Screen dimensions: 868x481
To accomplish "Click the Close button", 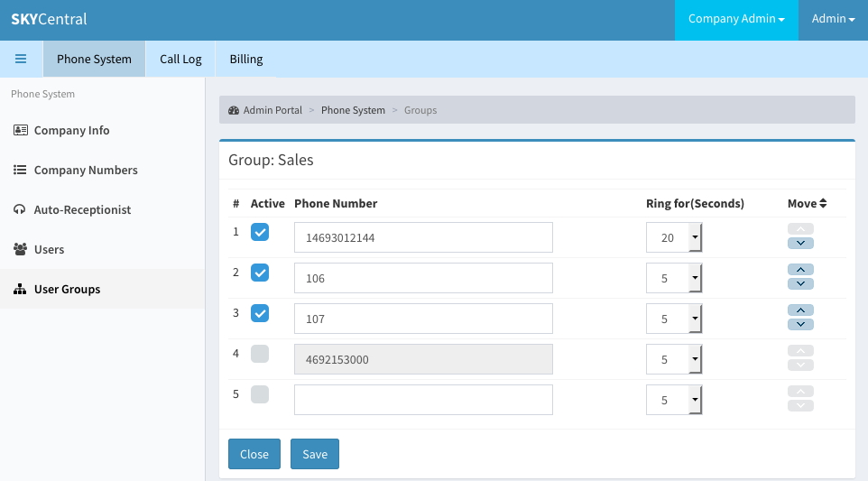I will (x=254, y=454).
